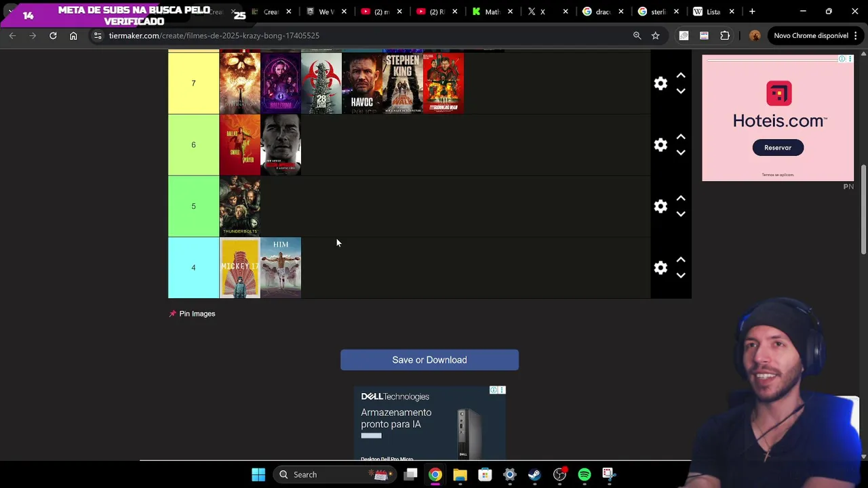Open a new browser tab
The height and width of the screenshot is (488, 868).
752,12
